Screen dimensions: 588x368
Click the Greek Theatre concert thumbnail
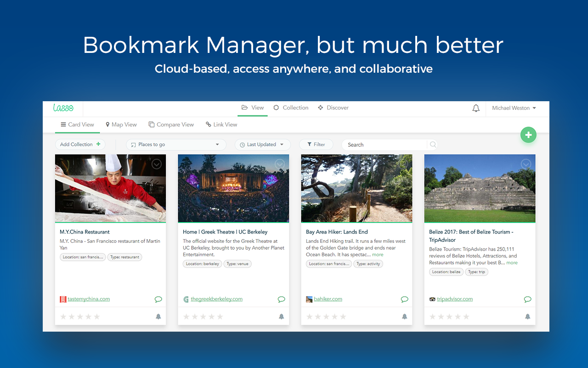[233, 189]
